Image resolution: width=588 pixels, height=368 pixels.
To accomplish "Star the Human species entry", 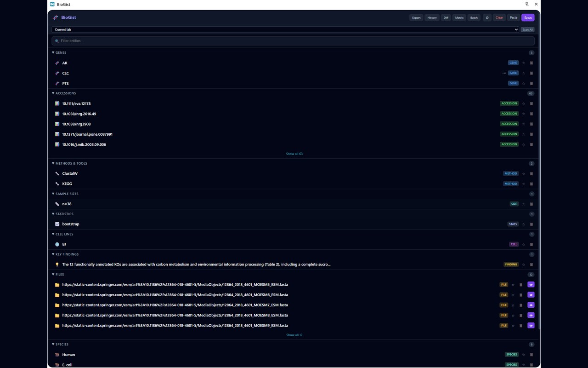I will coord(524,355).
